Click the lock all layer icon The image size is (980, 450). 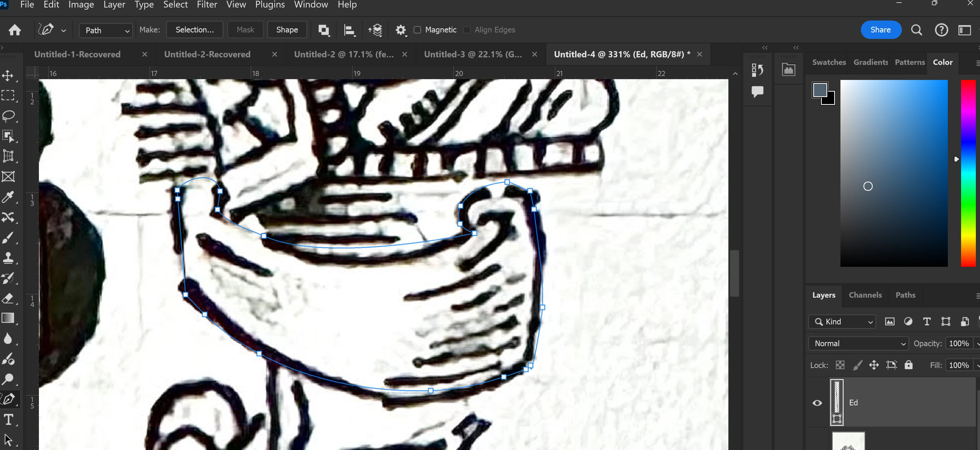908,365
